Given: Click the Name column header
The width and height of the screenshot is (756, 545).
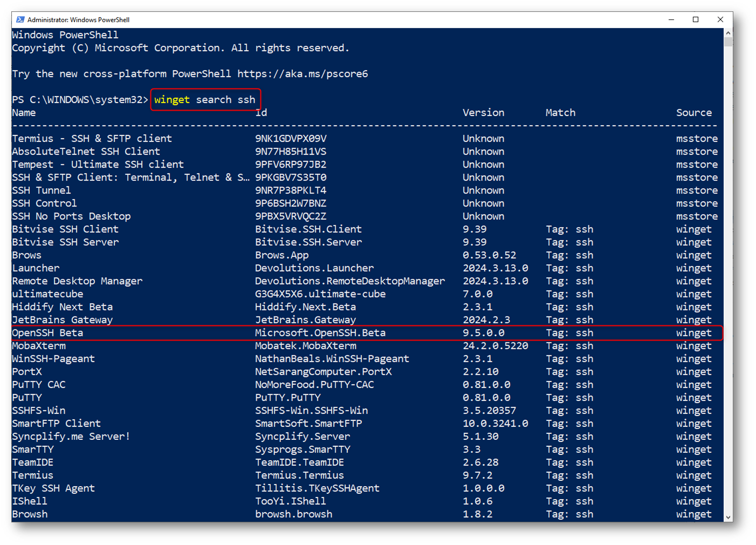Looking at the screenshot, I should [x=24, y=113].
